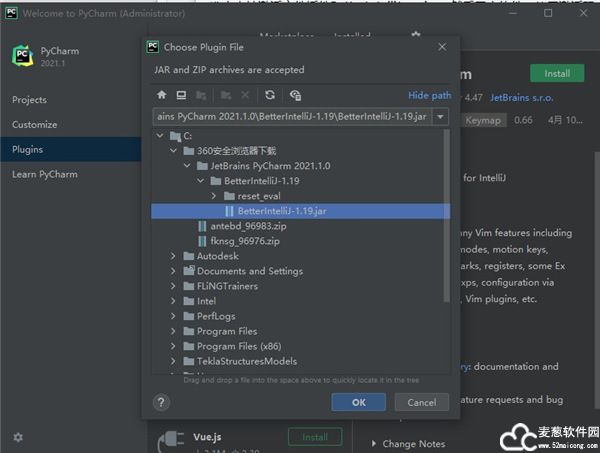Expand the FLiNGTrainers folder
600x453 pixels.
(173, 286)
